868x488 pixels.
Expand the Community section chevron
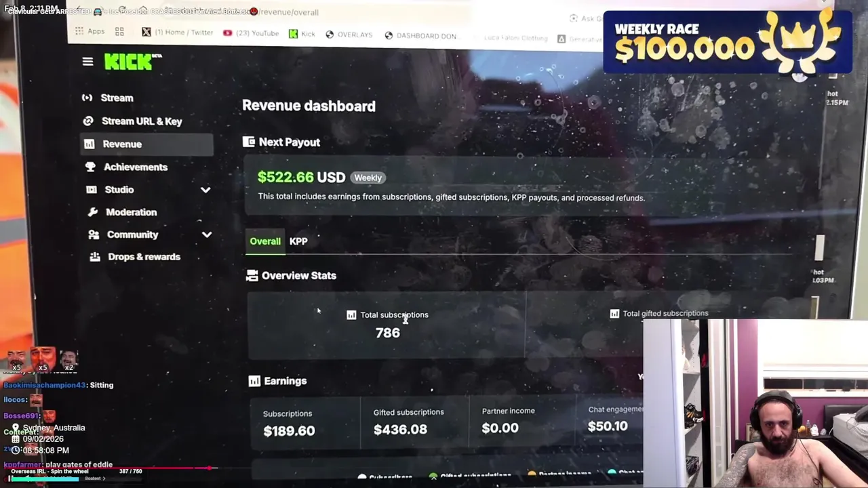(x=207, y=235)
